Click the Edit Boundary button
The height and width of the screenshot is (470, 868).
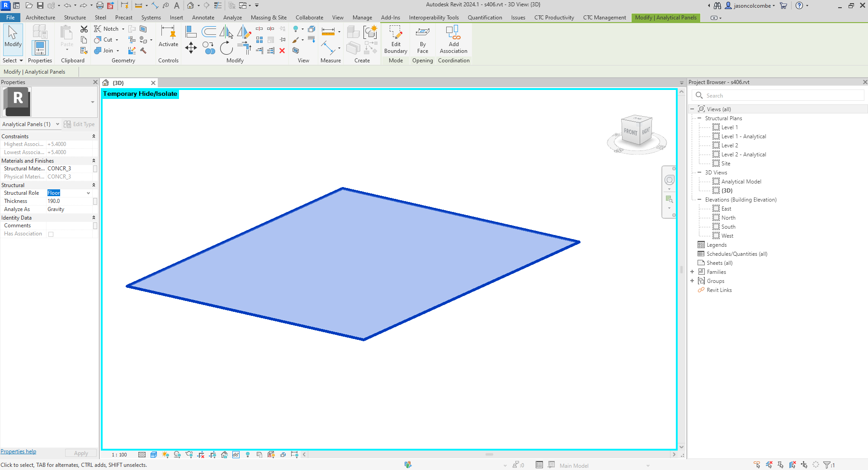point(396,40)
